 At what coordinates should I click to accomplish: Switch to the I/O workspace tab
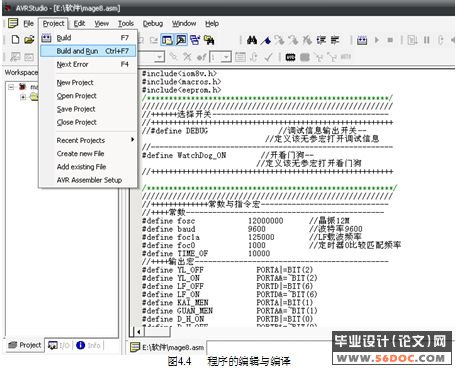[x=59, y=345]
